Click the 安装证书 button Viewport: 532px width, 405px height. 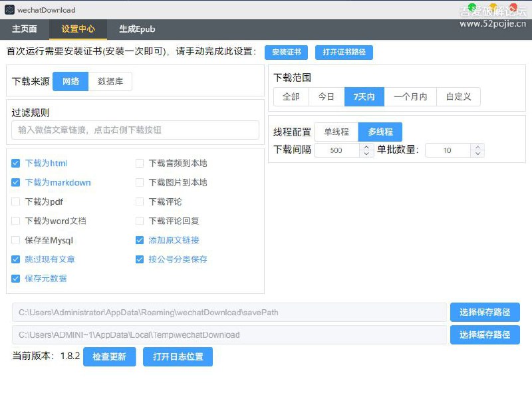tap(286, 53)
